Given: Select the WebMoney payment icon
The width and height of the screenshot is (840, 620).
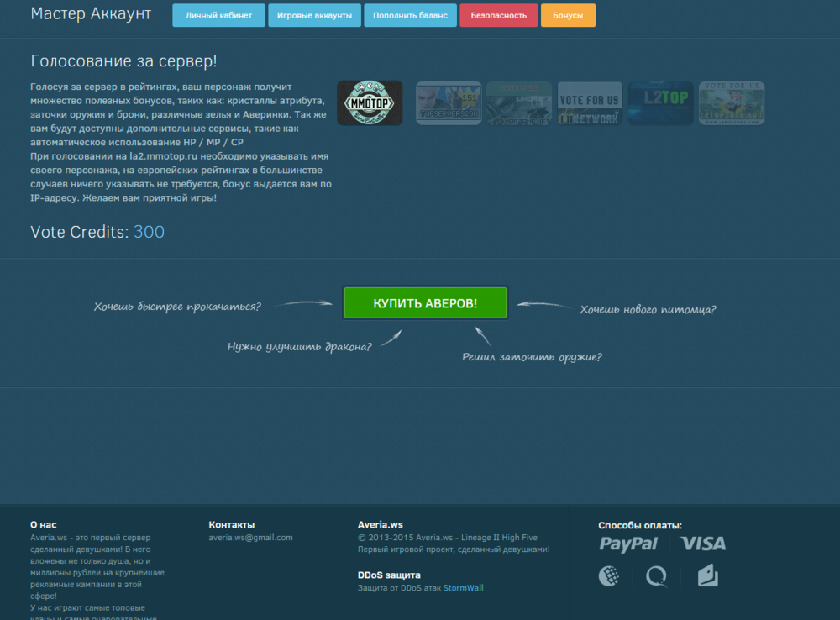Looking at the screenshot, I should point(609,575).
